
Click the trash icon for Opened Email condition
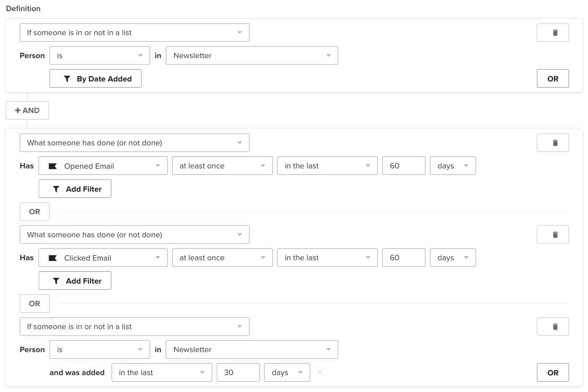tap(553, 143)
